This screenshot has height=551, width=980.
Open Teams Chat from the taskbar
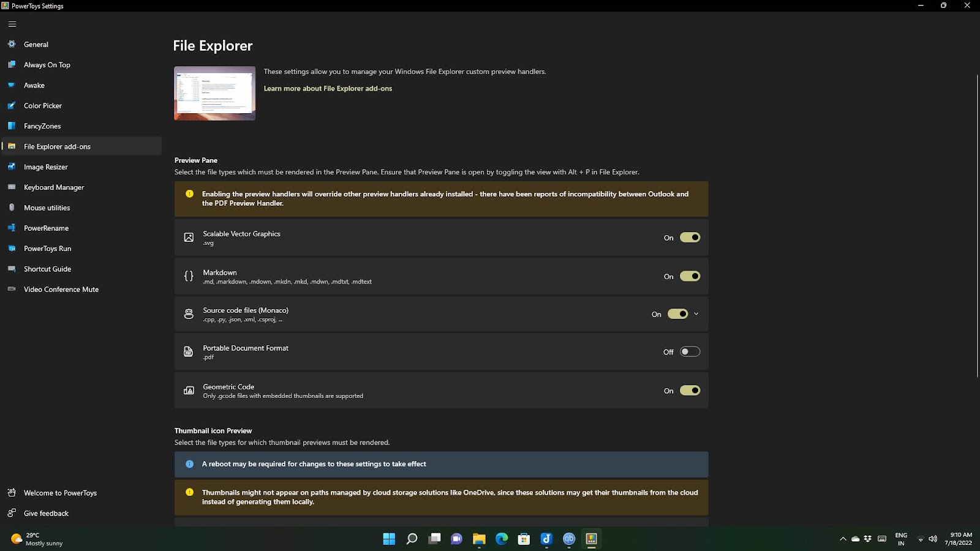point(456,539)
